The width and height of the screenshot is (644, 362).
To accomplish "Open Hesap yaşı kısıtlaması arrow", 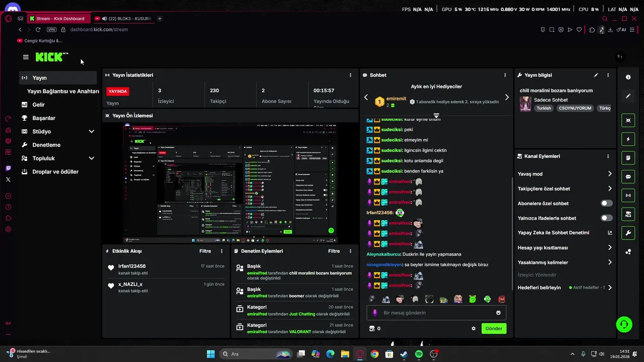I will point(610,248).
